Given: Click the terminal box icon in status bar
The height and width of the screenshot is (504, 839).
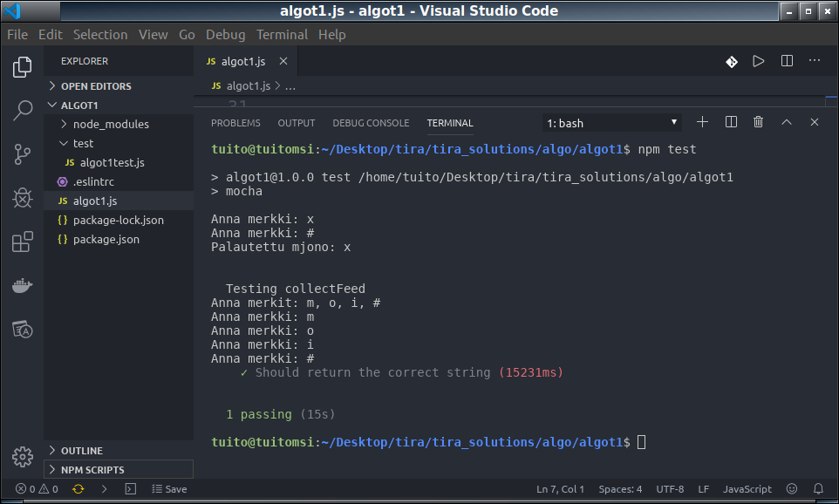Looking at the screenshot, I should click(x=131, y=489).
